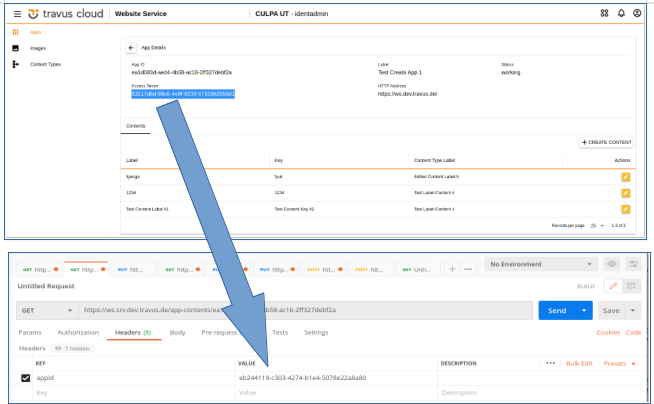Show the 7 hidden headers
Image resolution: width=654 pixels, height=404 pixels.
click(73, 348)
